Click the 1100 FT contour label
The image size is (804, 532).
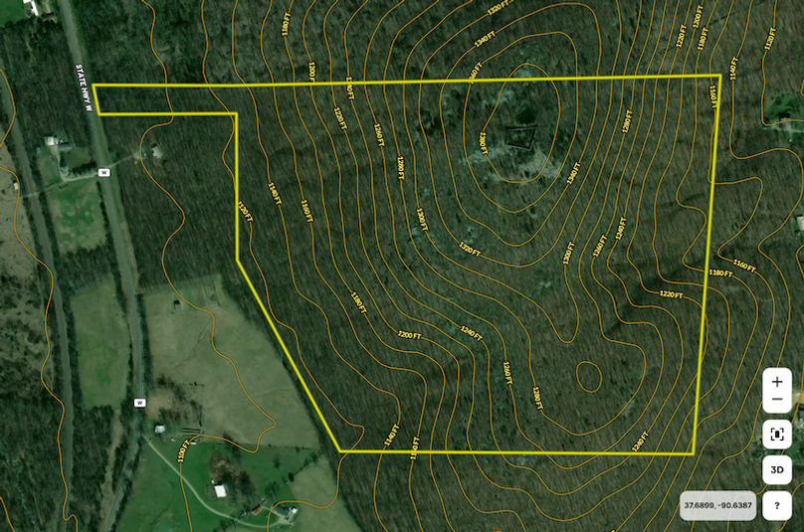182,456
